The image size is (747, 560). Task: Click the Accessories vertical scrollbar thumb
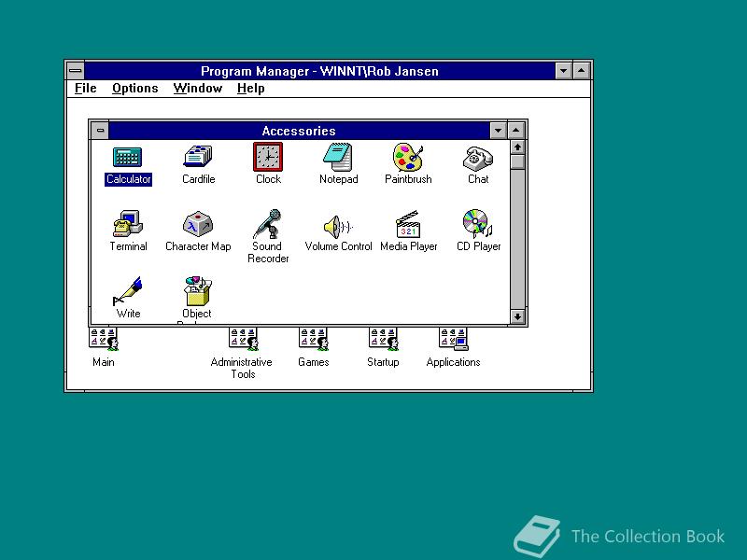pos(517,161)
